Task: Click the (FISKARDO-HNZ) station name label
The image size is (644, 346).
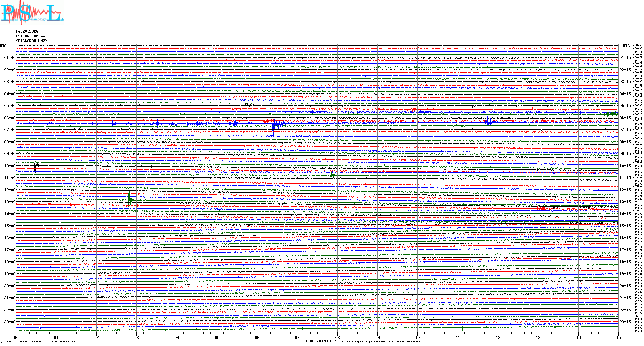Action: (31, 41)
